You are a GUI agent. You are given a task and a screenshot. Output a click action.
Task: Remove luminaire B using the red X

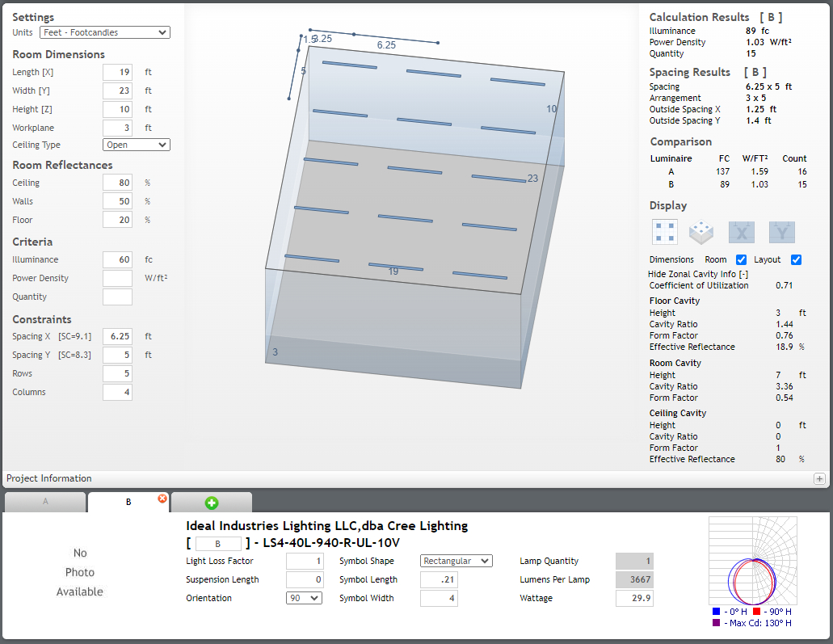click(x=162, y=499)
